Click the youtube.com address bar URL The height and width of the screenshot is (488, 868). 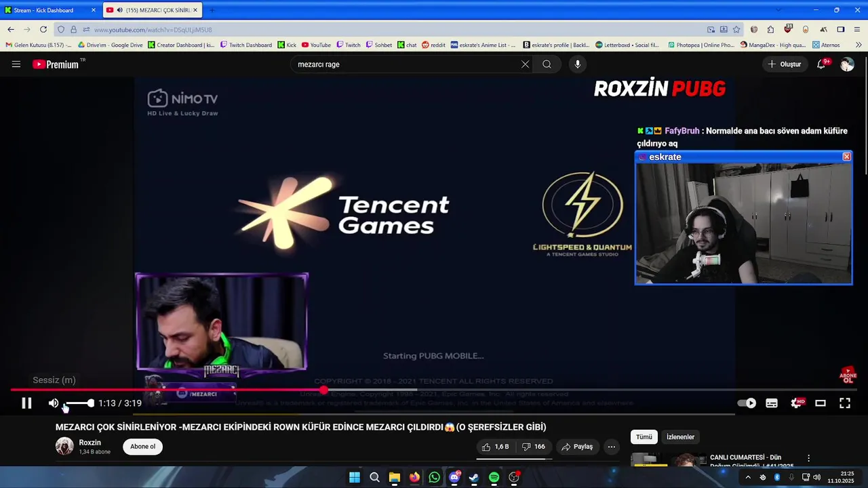(153, 30)
